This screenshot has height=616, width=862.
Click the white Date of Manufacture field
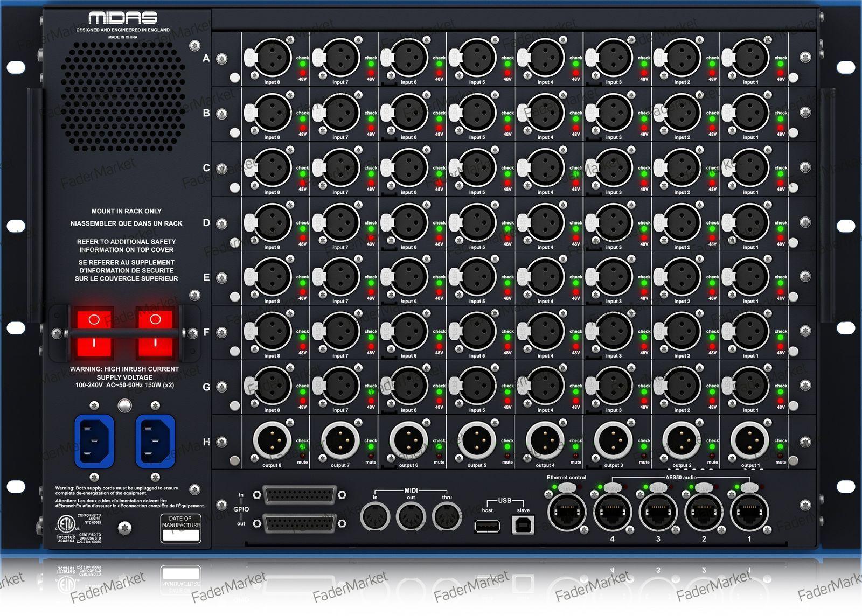(181, 535)
